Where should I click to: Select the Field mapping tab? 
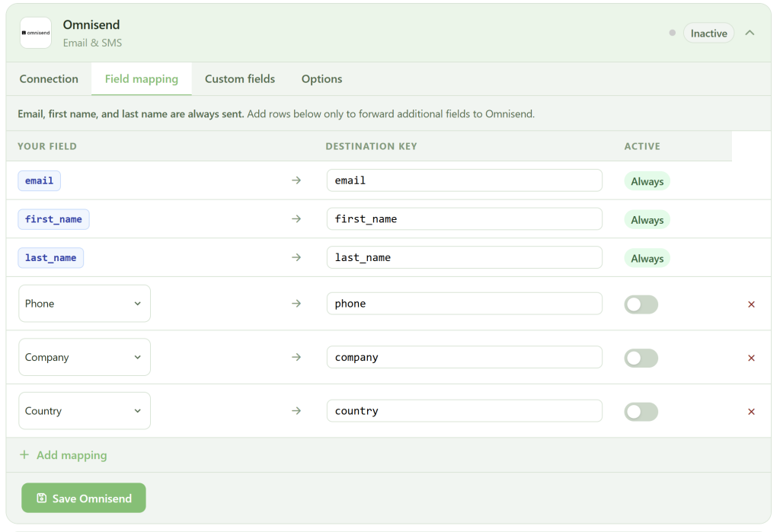click(141, 78)
